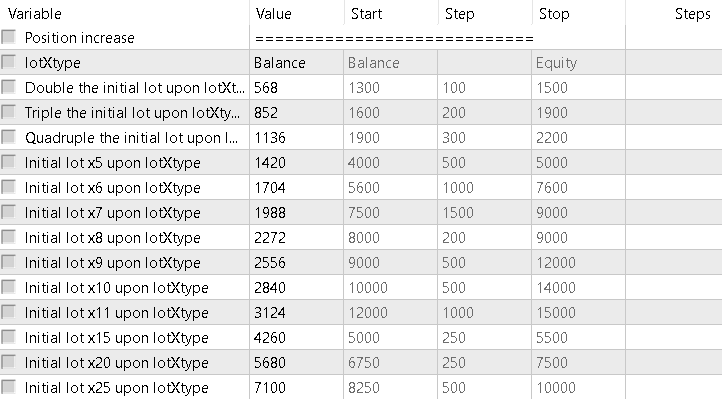The height and width of the screenshot is (399, 722).
Task: Select the Stop value 5500
Action: pos(578,337)
